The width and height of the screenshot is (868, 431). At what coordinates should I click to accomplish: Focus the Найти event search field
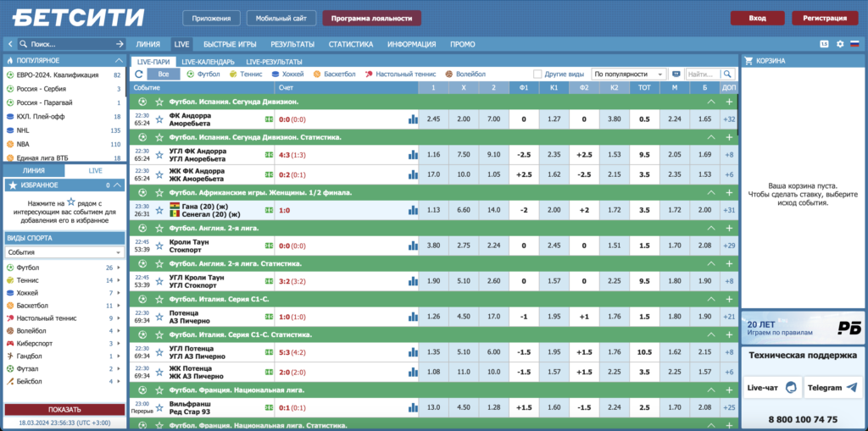click(704, 74)
